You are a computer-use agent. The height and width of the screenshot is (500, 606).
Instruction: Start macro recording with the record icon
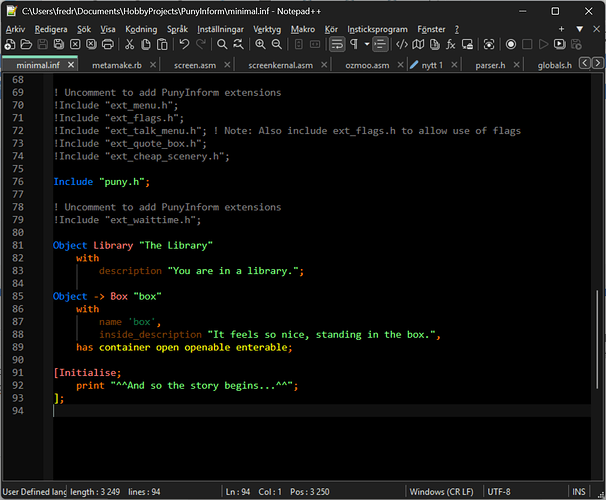click(x=511, y=44)
